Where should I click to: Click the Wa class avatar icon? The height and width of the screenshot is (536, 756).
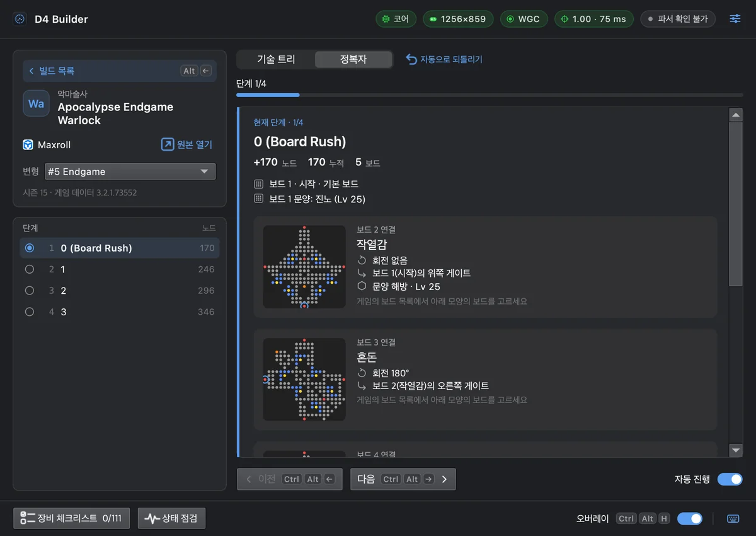click(x=36, y=103)
